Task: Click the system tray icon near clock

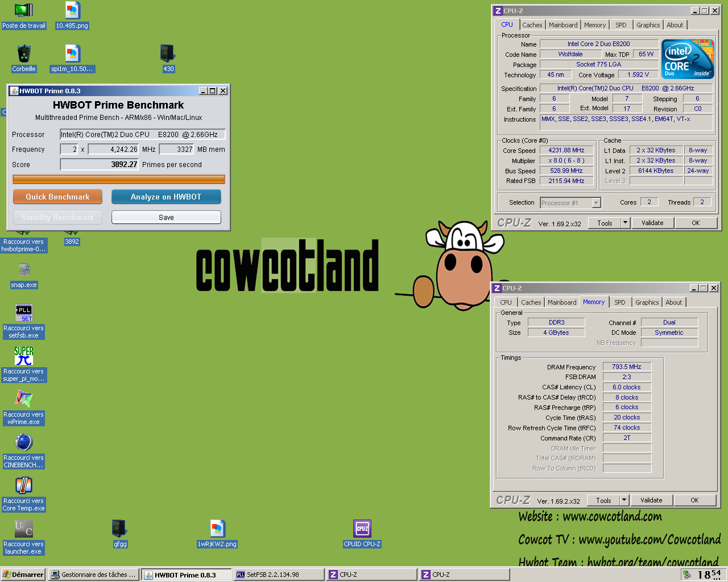Action: click(687, 575)
